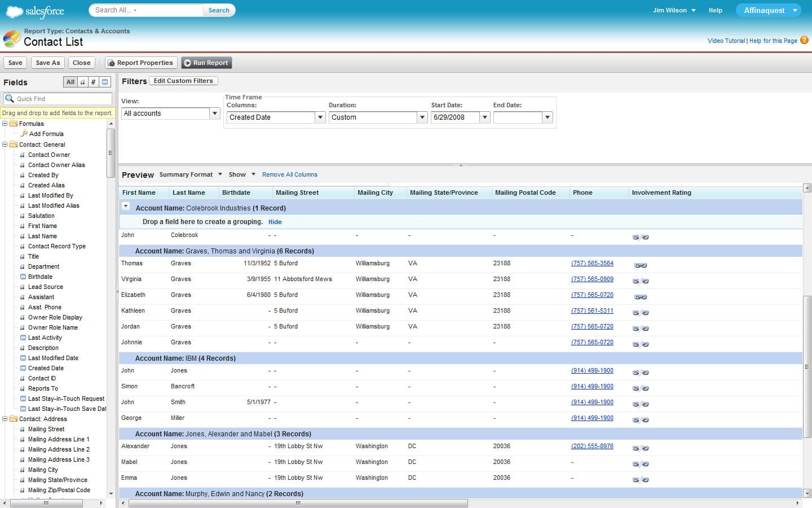Viewport: 812px width, 508px height.
Task: Click the Run Report button
Action: pos(206,63)
